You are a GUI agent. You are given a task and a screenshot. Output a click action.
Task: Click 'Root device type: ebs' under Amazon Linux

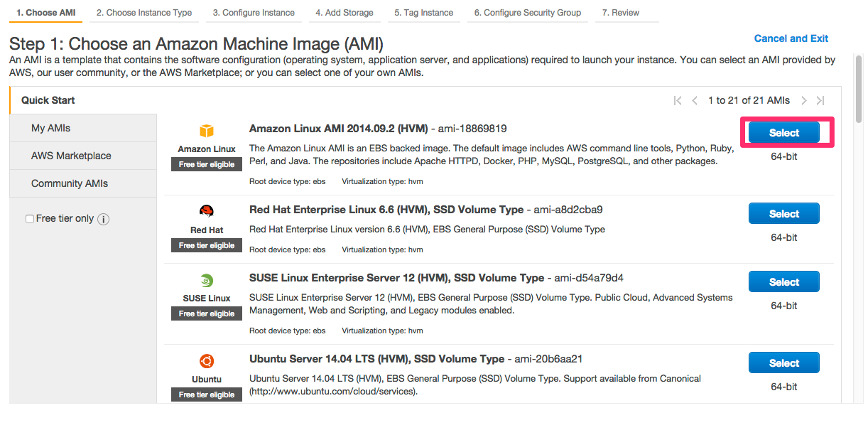(x=288, y=182)
